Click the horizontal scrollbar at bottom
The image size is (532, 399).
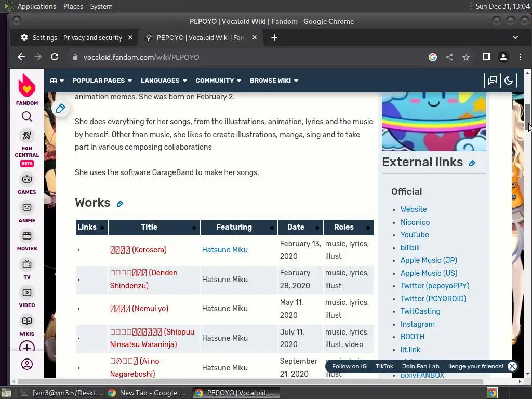click(x=250, y=382)
